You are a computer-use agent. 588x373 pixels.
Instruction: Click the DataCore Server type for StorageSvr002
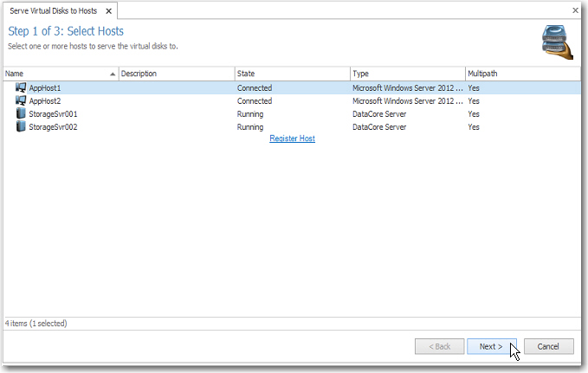point(379,127)
